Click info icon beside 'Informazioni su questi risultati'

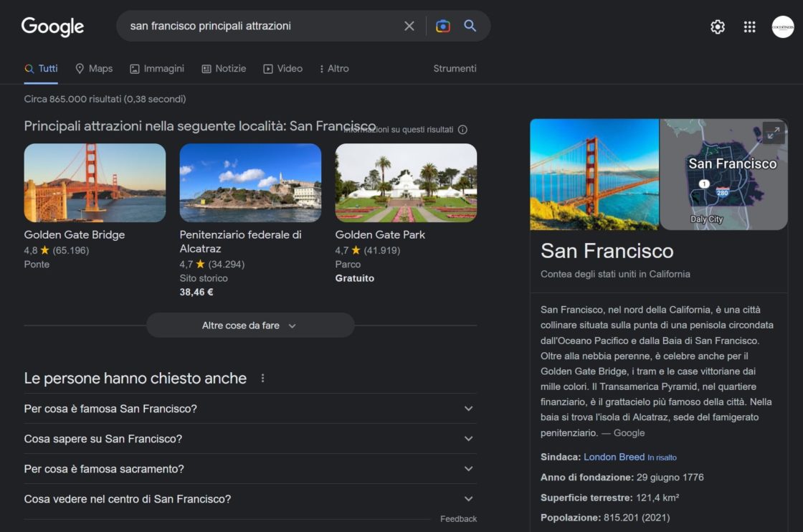coord(462,130)
